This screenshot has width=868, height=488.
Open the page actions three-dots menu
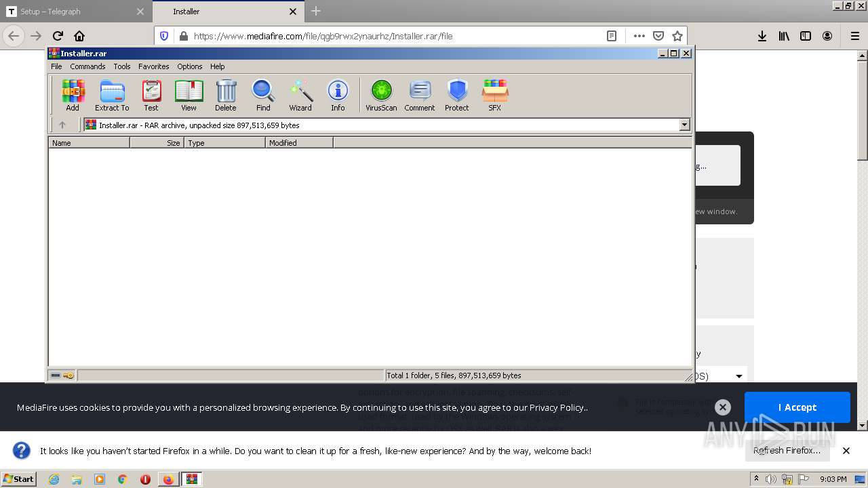[639, 36]
